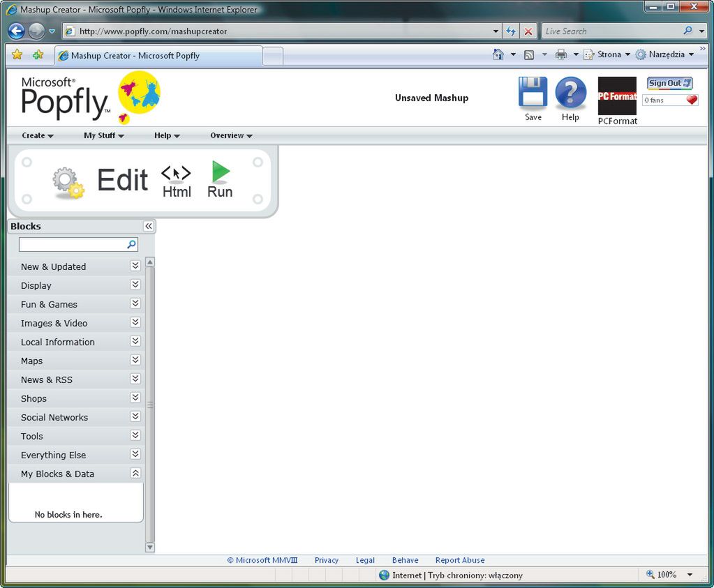The image size is (714, 588).
Task: Click the browser Forward button
Action: click(x=36, y=31)
